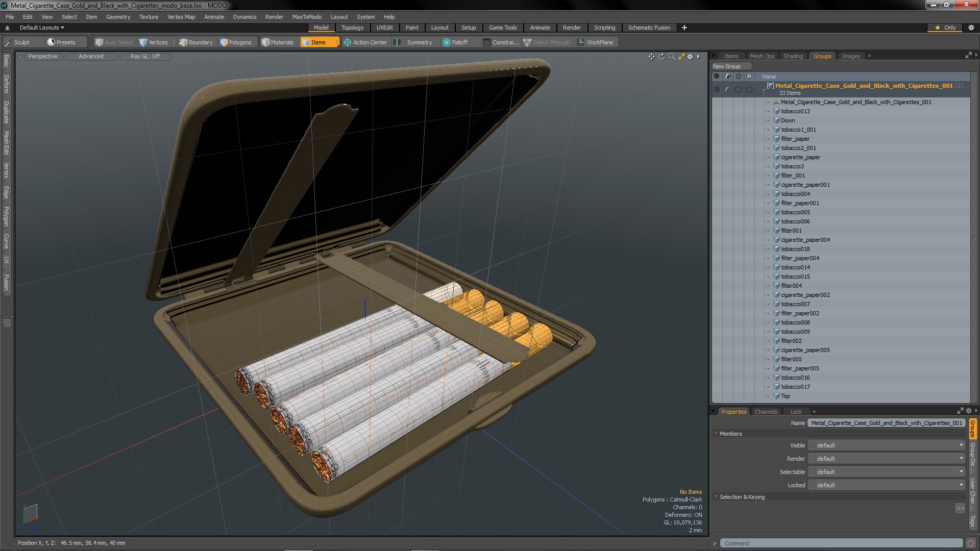Click the Select Through button
This screenshot has height=551, width=980.
pyautogui.click(x=547, y=42)
